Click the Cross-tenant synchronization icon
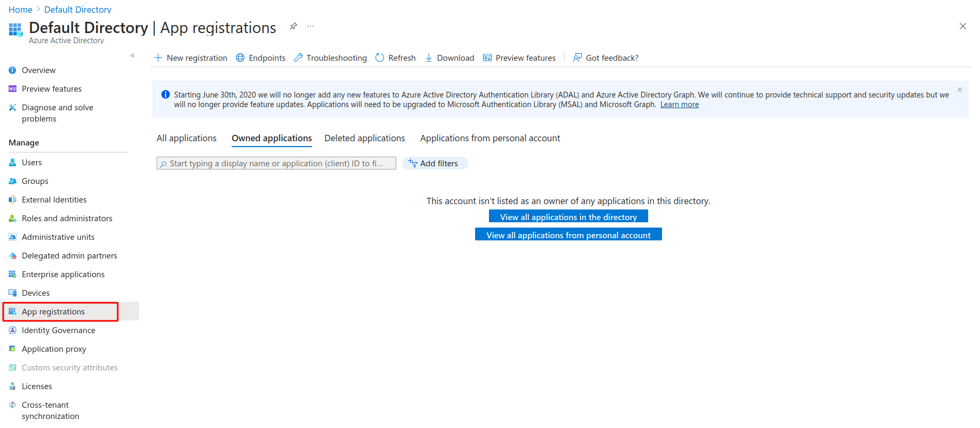980x428 pixels. tap(13, 405)
